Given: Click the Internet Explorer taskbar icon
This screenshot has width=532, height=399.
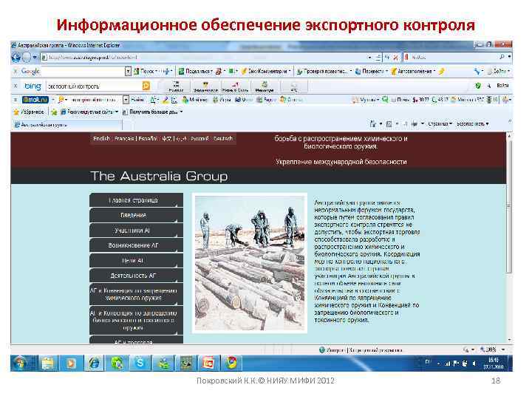Looking at the screenshot, I should [94, 364].
